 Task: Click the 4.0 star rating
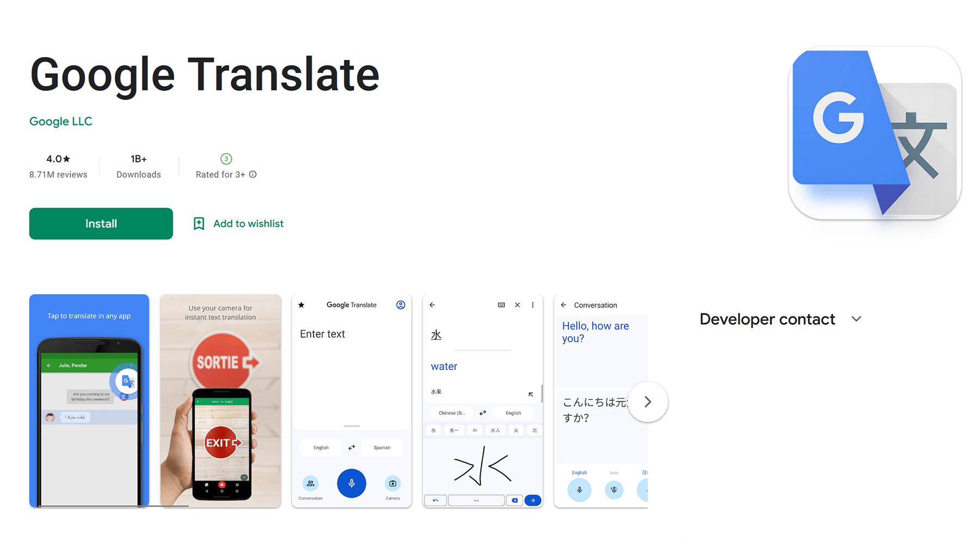[58, 159]
